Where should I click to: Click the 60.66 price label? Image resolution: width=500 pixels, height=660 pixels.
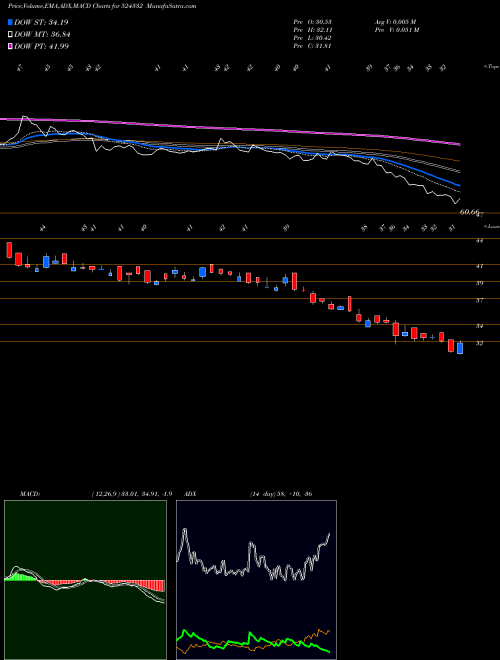coord(469,212)
